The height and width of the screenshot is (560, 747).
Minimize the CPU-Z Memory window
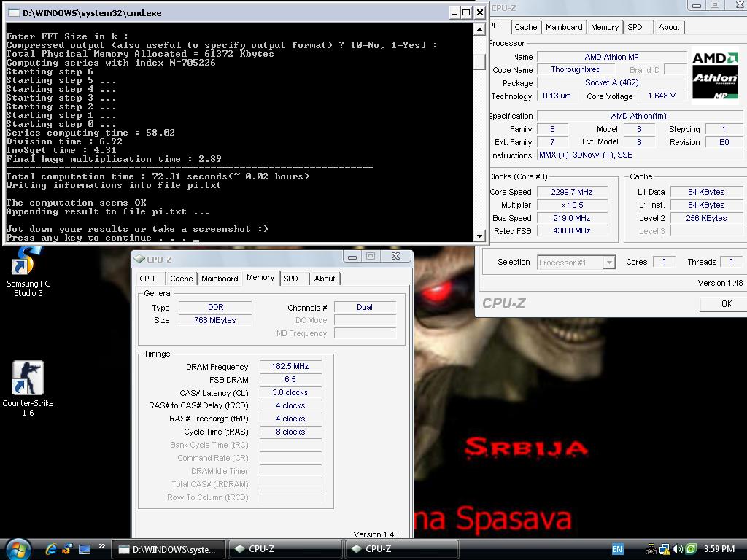click(352, 256)
